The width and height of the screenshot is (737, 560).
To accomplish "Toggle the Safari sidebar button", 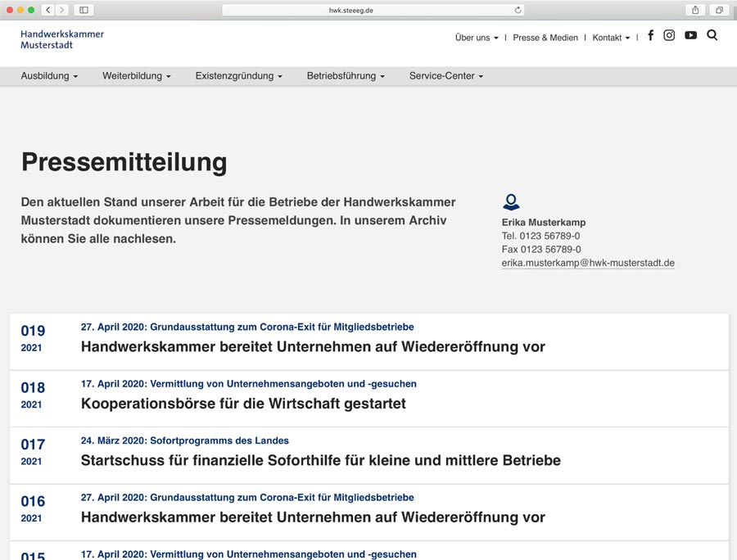I will point(84,10).
